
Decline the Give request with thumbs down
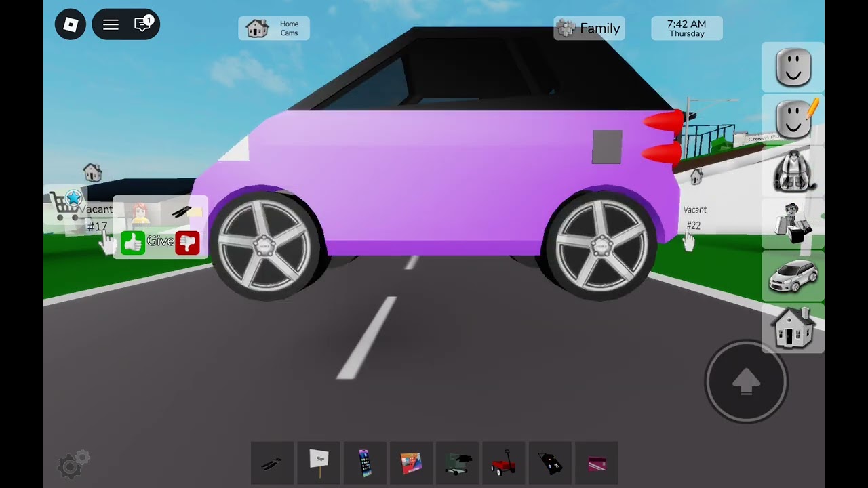coord(187,243)
